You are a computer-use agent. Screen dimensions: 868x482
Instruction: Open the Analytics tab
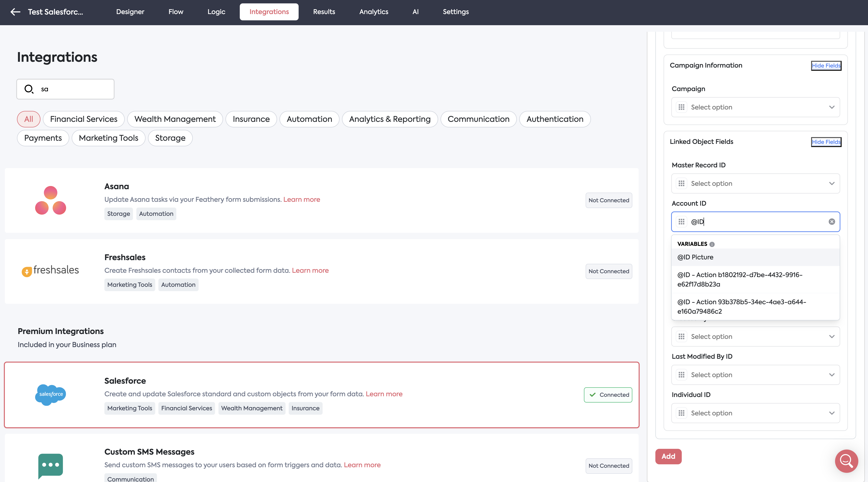(x=374, y=12)
